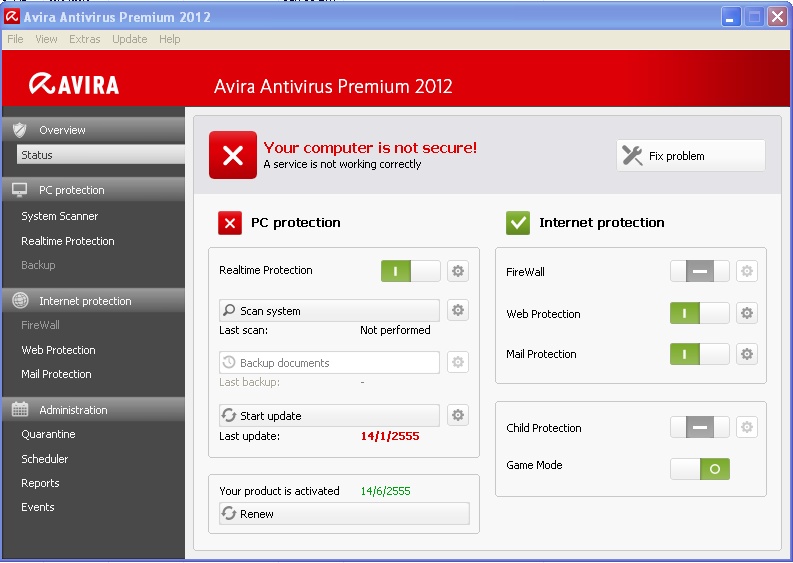The width and height of the screenshot is (793, 563).
Task: Open Realtime Protection settings gear
Action: [x=458, y=271]
